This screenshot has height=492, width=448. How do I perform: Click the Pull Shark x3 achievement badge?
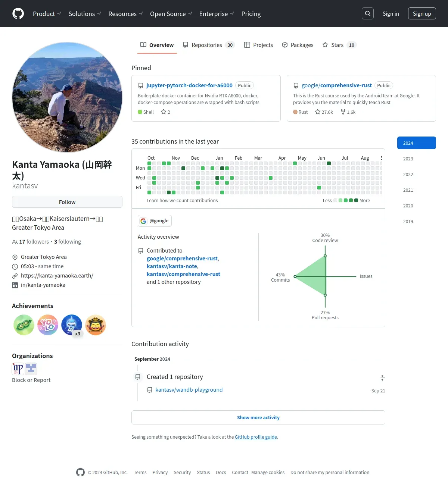pyautogui.click(x=72, y=325)
